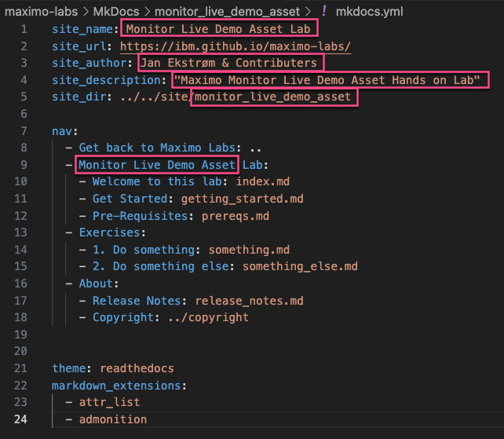Click the attr_list entry
The width and height of the screenshot is (504, 439).
109,402
